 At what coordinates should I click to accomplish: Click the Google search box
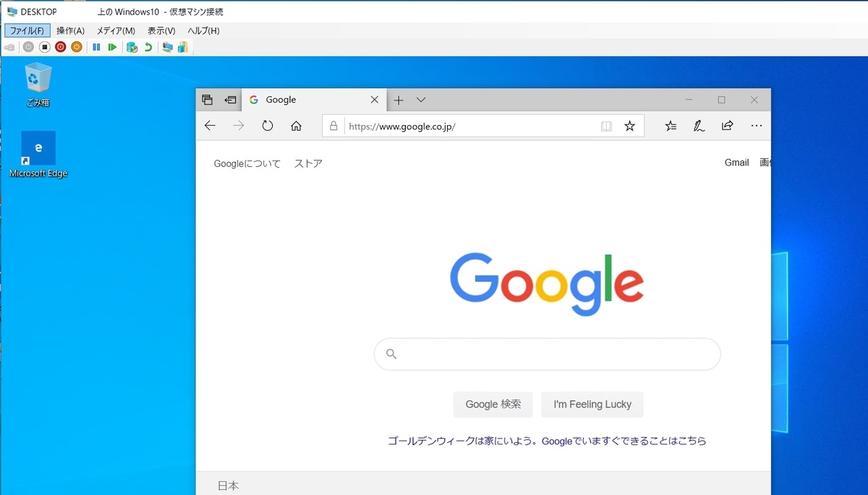[547, 354]
